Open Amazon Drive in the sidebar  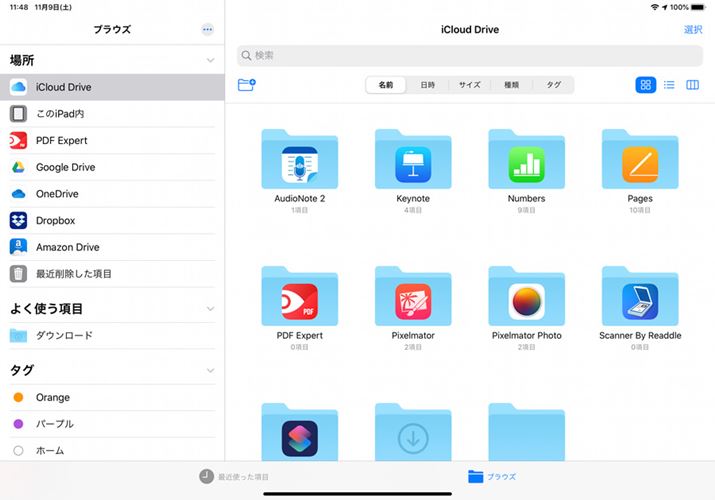(x=67, y=247)
